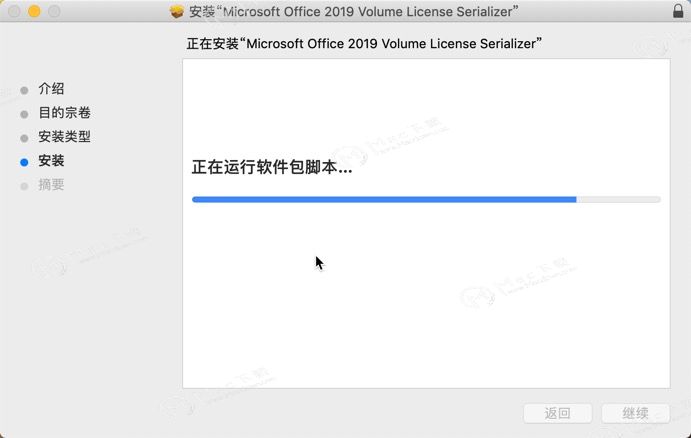The image size is (691, 438).
Task: Click the 正在安装 heading above the panel
Action: [364, 44]
